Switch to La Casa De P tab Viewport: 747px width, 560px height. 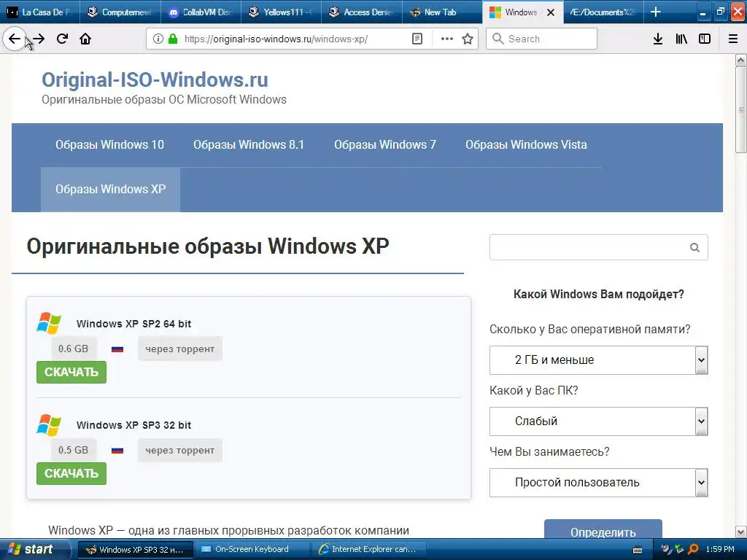(x=40, y=12)
